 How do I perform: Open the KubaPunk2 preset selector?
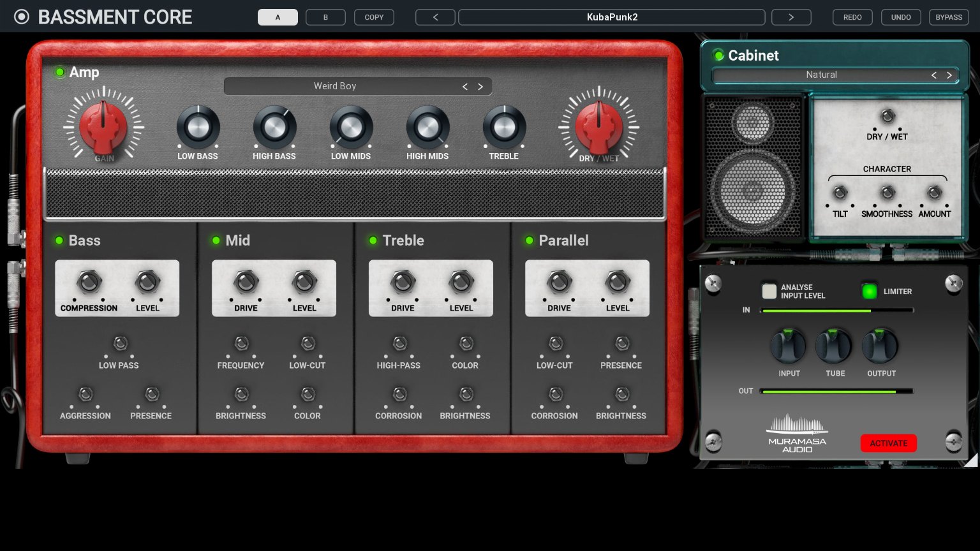612,17
